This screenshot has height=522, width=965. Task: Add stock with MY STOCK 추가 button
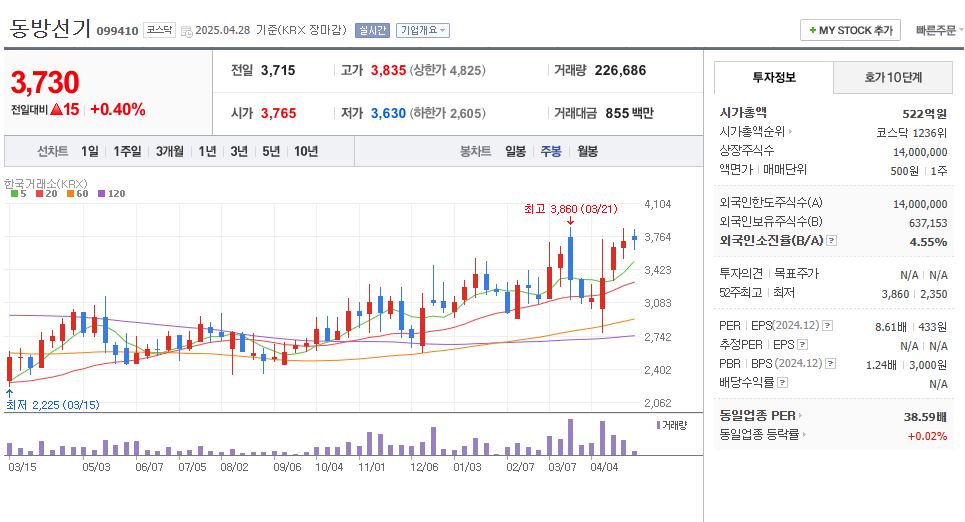pyautogui.click(x=851, y=30)
